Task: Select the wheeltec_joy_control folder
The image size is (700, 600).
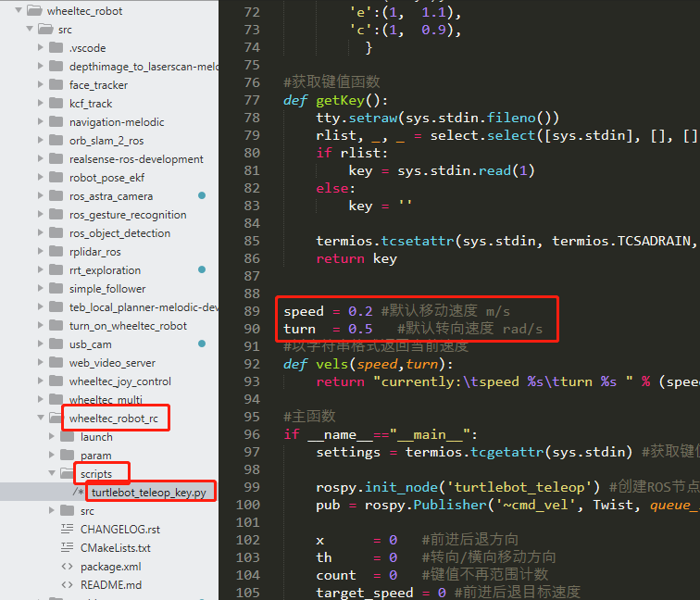Action: point(119,381)
